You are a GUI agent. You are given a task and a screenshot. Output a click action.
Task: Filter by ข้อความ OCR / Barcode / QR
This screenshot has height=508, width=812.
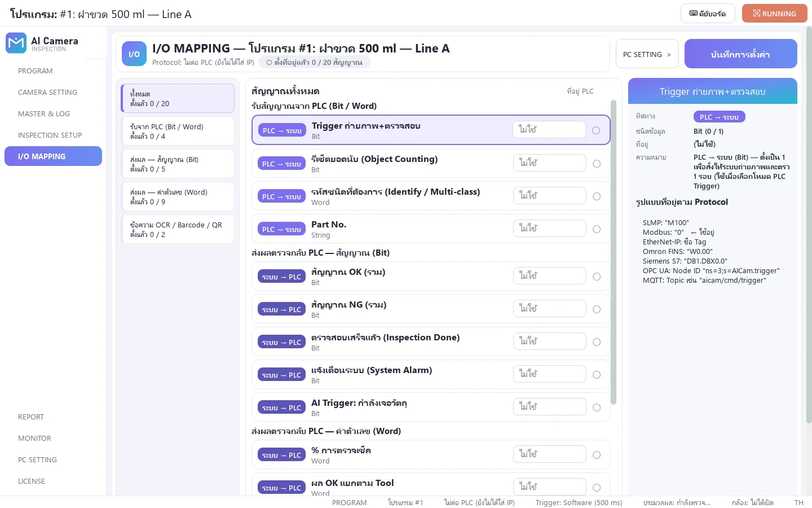pyautogui.click(x=178, y=229)
